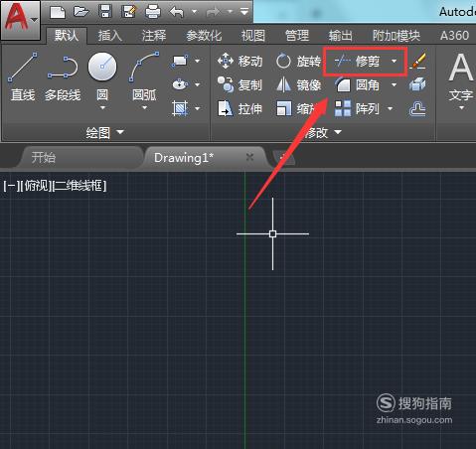Open redo history dropdown arrow
Image resolution: width=476 pixels, height=449 pixels.
point(230,12)
